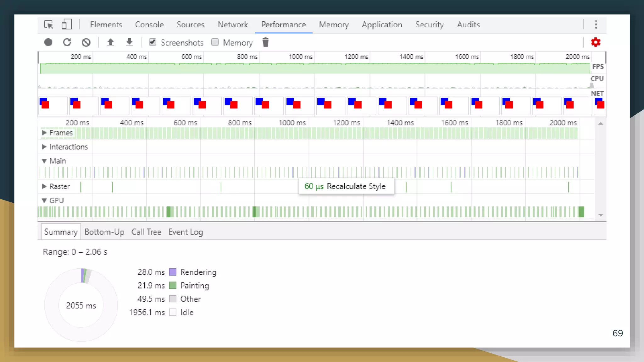Click the collect garbage trash icon
644x362 pixels.
click(265, 42)
